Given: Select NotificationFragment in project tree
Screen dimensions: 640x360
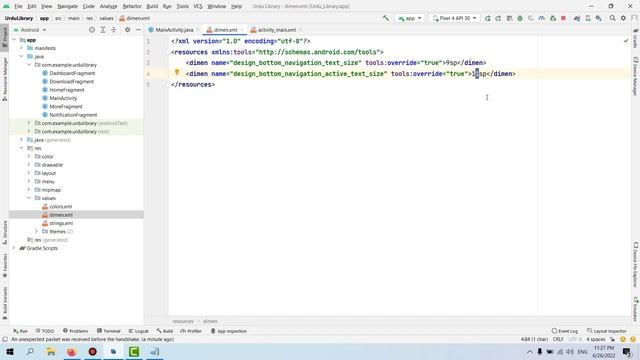Looking at the screenshot, I should click(73, 115).
